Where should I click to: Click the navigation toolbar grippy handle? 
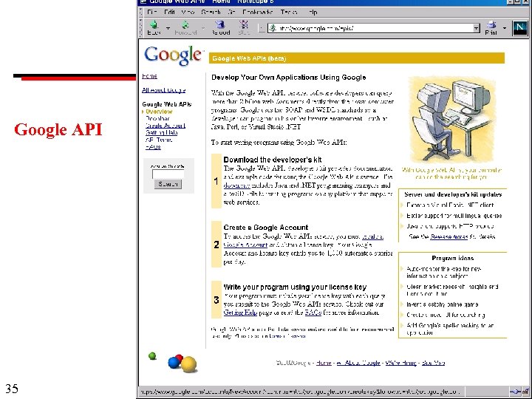click(141, 28)
